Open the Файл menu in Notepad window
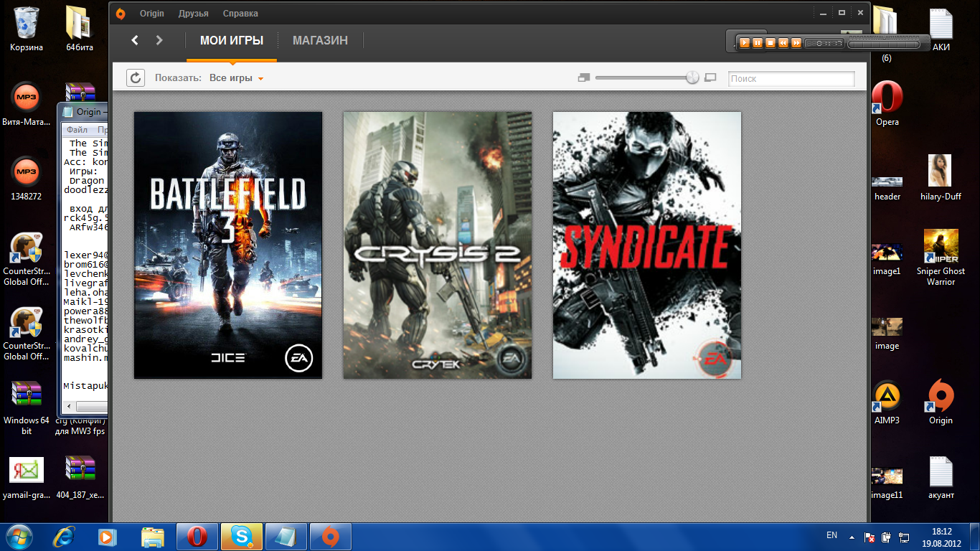980x551 pixels. [77, 130]
